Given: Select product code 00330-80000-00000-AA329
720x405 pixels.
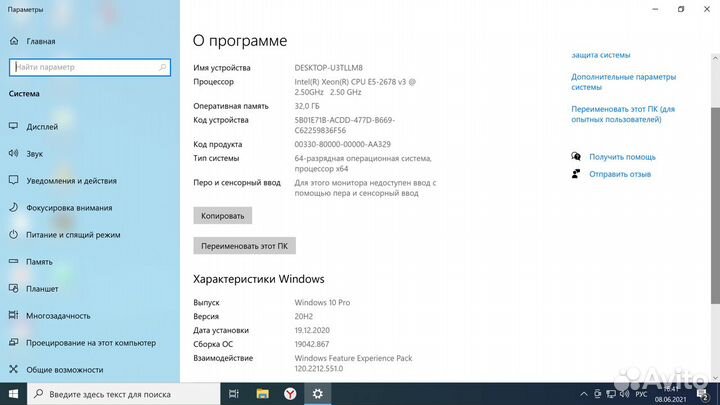Looking at the screenshot, I should coord(343,144).
